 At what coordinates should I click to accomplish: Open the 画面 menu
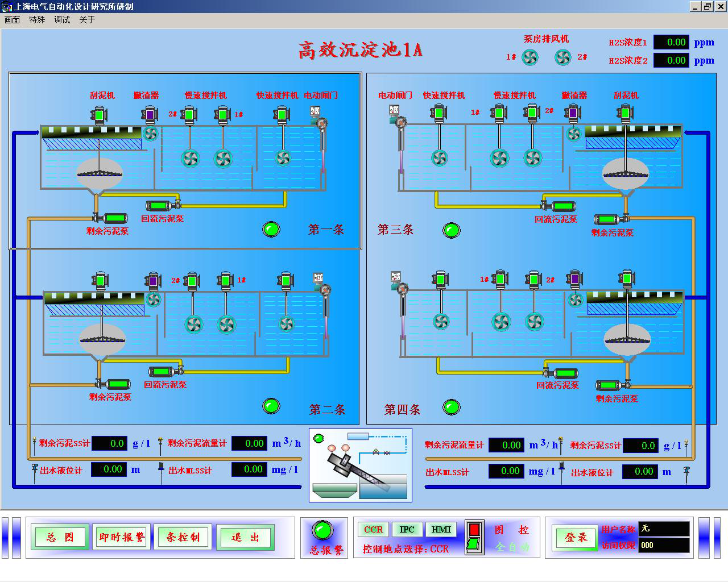coord(12,20)
